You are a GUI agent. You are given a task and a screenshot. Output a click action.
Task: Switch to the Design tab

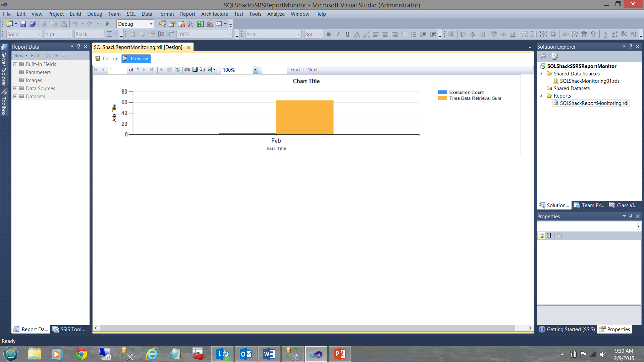107,58
